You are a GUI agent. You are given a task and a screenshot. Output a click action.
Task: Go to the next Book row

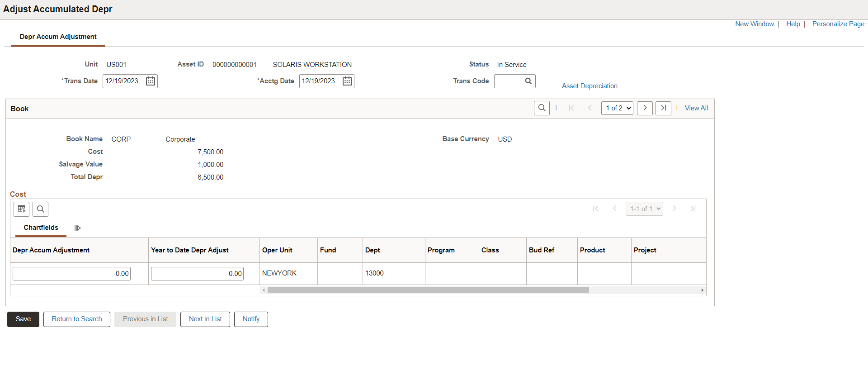point(645,108)
